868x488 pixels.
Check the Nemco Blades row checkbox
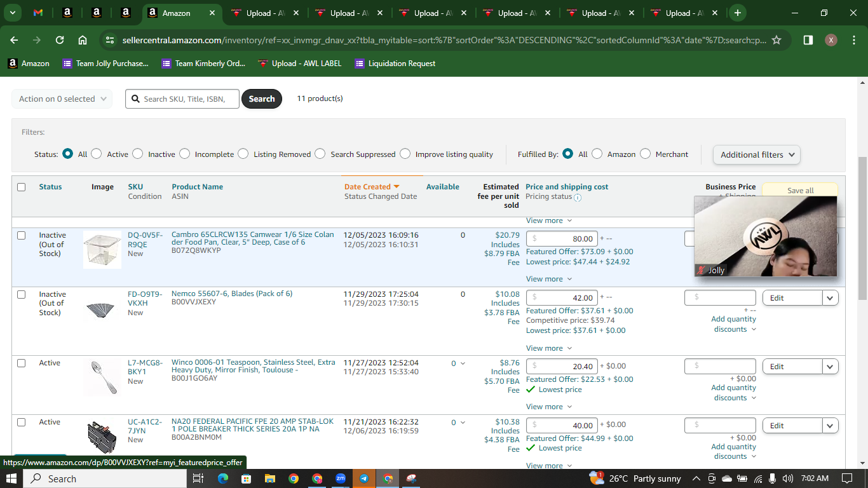22,294
